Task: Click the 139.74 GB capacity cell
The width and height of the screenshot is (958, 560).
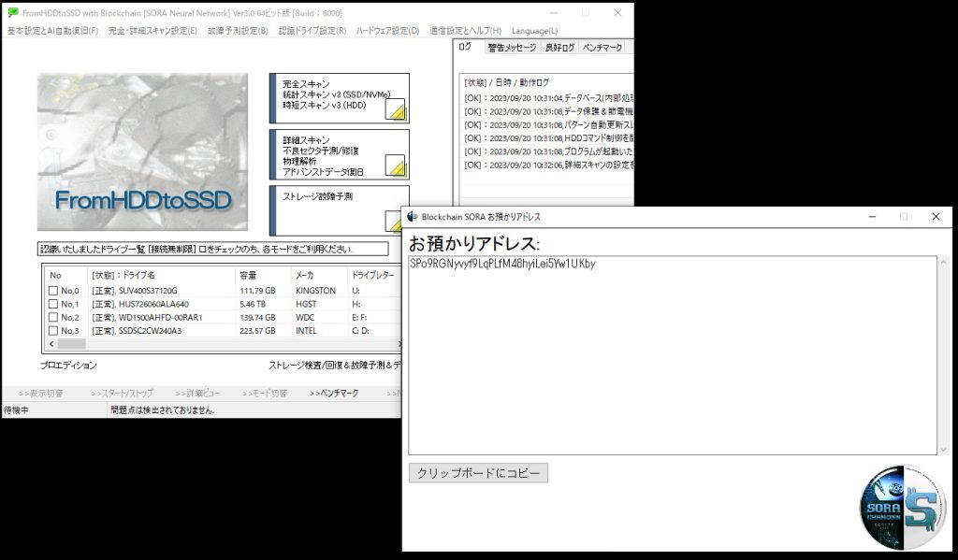Action: pyautogui.click(x=257, y=318)
